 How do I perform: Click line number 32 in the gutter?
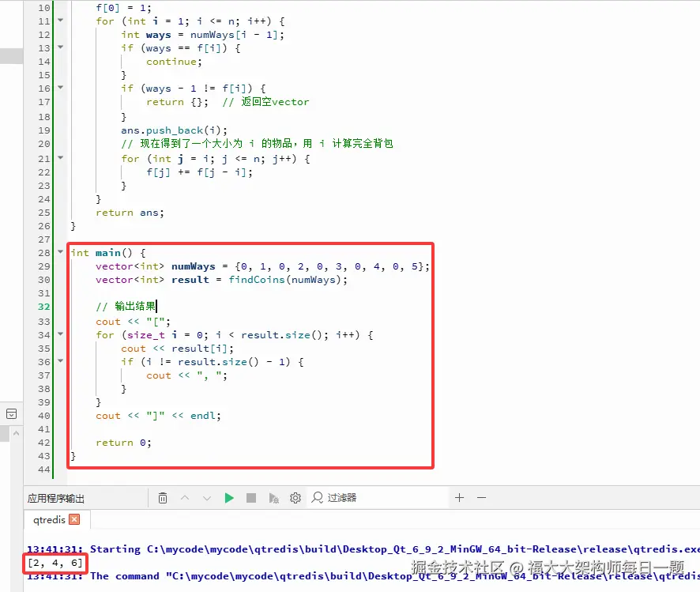click(x=43, y=307)
